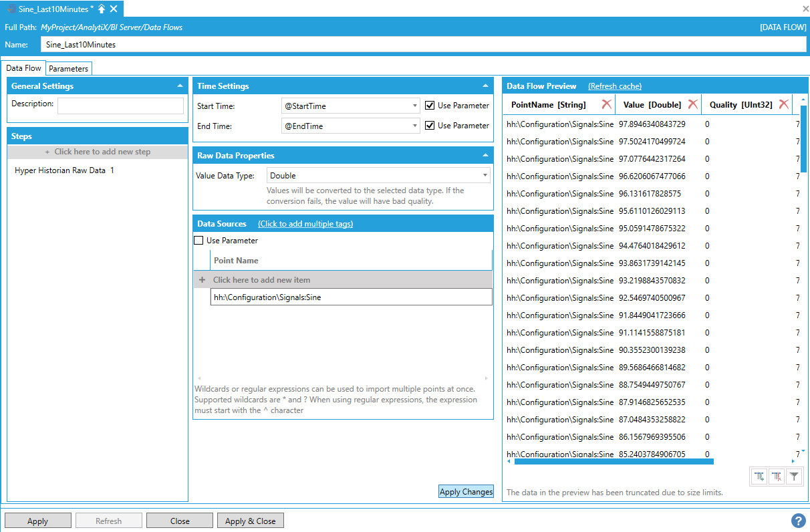
Task: Click the Refresh cache link
Action: coord(614,86)
